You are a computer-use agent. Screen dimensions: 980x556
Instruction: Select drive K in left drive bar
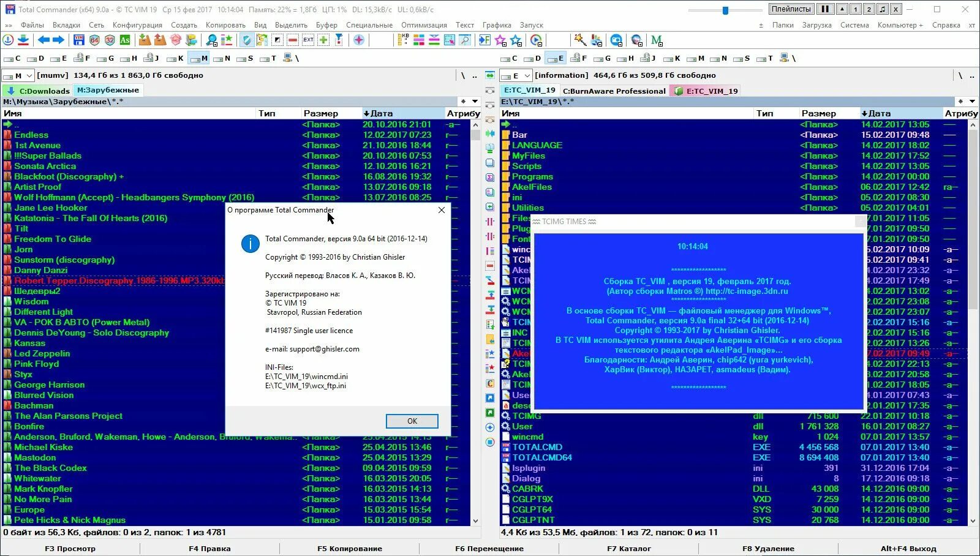[x=175, y=58]
